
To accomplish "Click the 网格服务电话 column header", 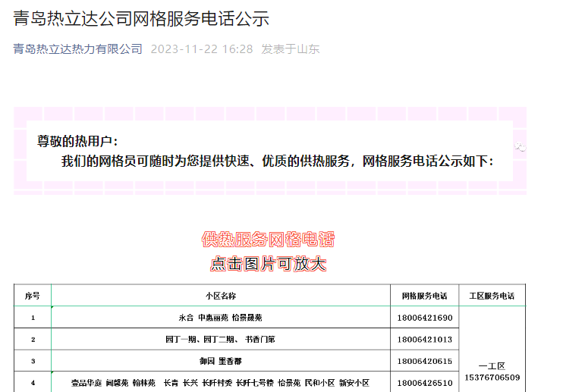I will click(424, 296).
